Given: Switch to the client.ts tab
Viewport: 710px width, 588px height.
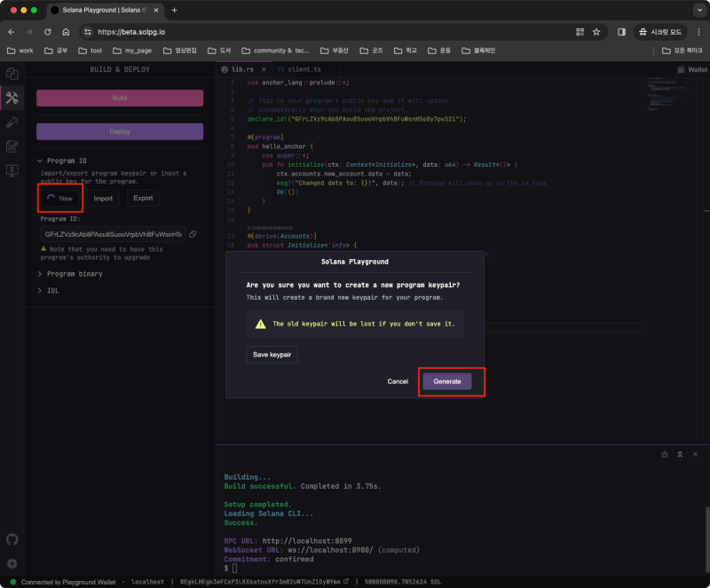Looking at the screenshot, I should (304, 69).
